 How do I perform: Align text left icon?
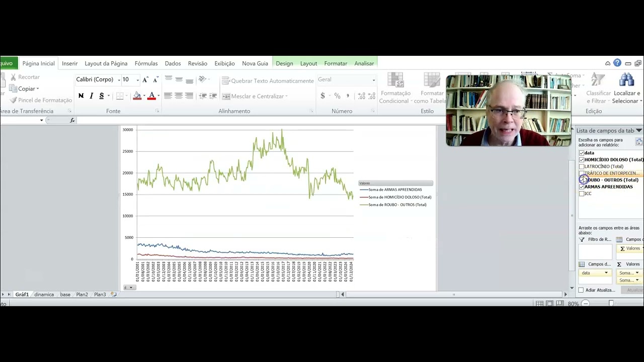[168, 96]
